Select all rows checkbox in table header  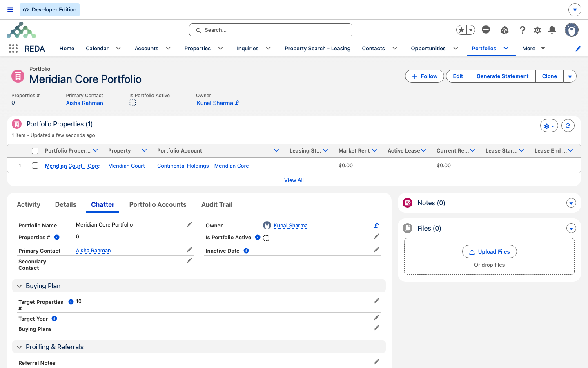(x=35, y=151)
